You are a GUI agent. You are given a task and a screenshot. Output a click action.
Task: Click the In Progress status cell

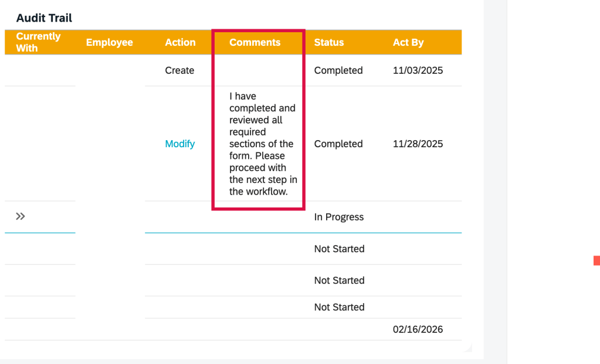click(x=339, y=217)
